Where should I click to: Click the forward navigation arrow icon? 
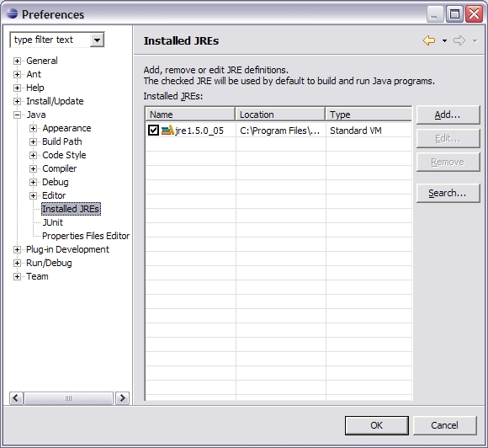click(459, 40)
